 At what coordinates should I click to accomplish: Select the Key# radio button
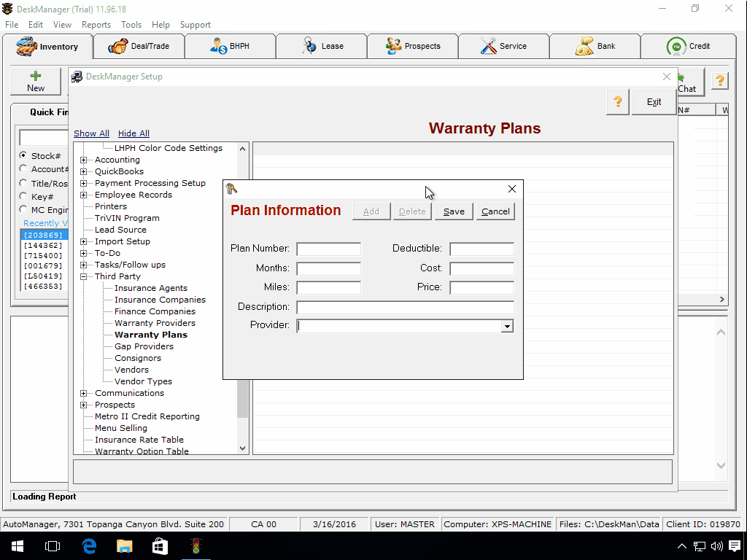coord(24,197)
